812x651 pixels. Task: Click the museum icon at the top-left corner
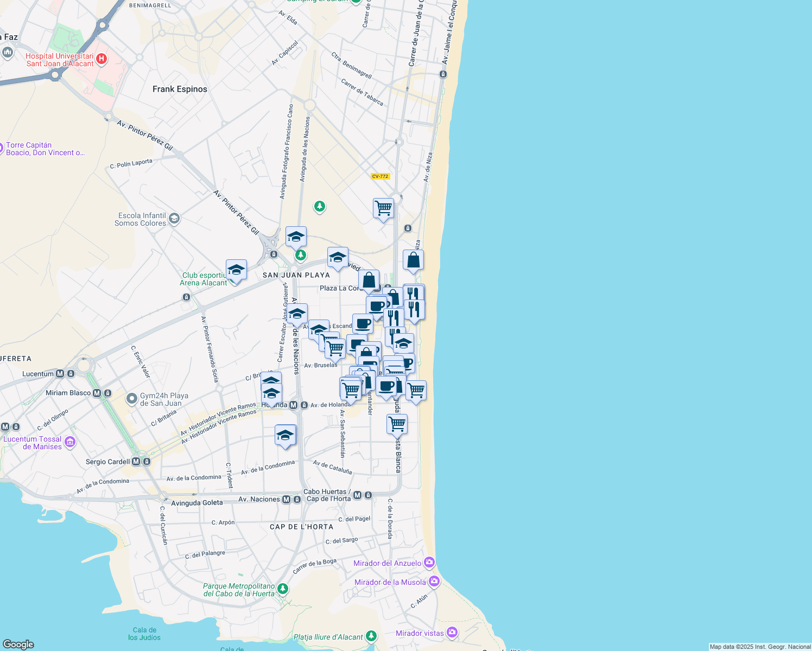tap(7, 52)
